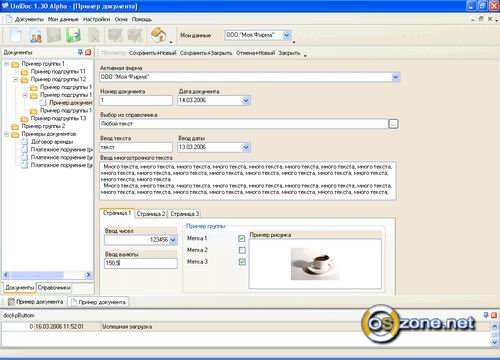Open the Активная фирма dropdown
Screen dimensions: 500x360
click(x=395, y=77)
